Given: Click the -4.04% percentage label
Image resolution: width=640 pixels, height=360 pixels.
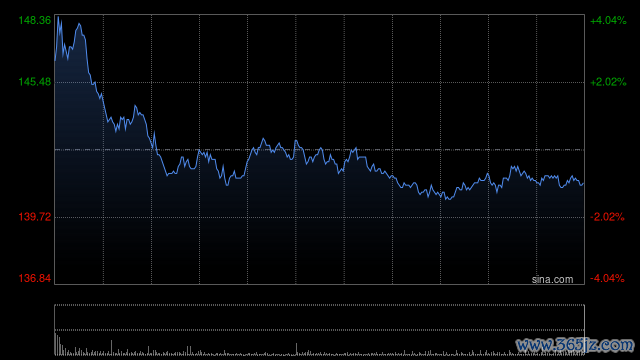Looking at the screenshot, I should (607, 278).
